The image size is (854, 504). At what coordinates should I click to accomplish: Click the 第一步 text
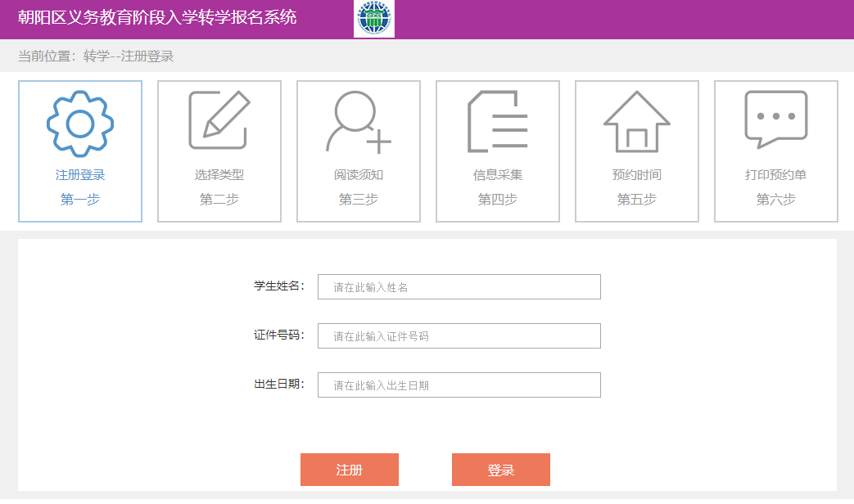pos(80,199)
